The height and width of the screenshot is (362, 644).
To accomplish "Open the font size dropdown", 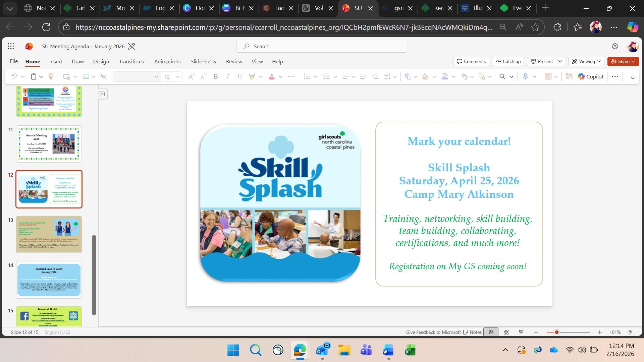I will (x=178, y=77).
